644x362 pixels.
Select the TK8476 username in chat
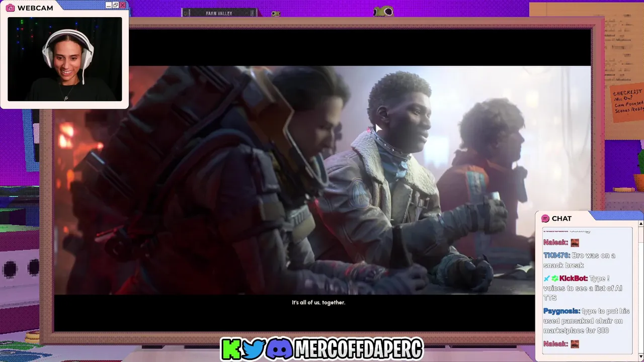point(556,255)
